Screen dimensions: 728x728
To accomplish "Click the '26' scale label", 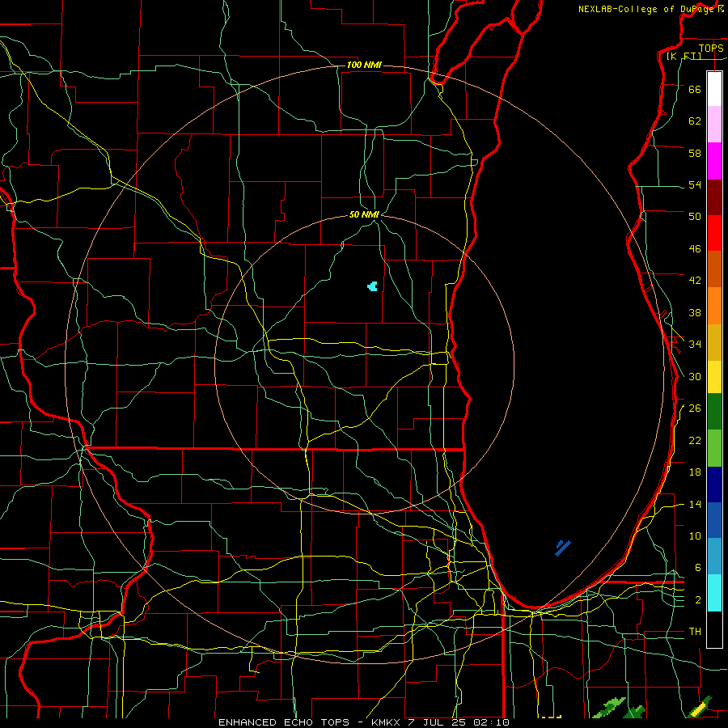I will coord(695,408).
